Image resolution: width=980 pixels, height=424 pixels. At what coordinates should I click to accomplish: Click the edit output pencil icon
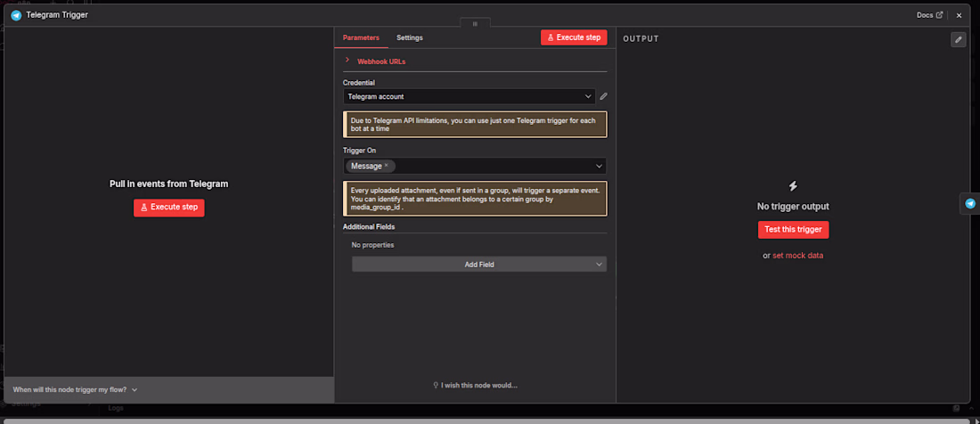coord(958,39)
